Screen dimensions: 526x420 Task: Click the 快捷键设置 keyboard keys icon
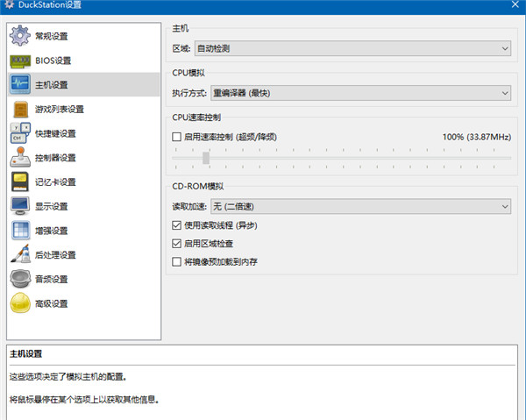[x=19, y=133]
